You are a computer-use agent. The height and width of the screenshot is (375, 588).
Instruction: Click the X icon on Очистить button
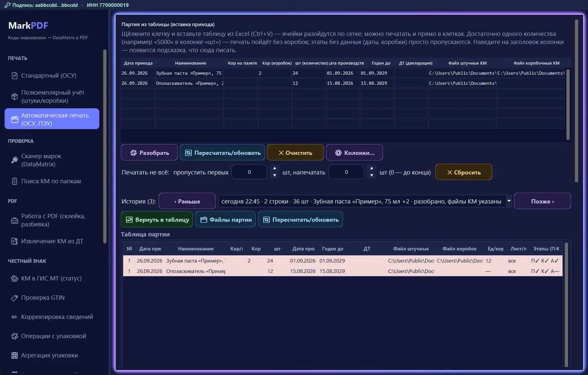281,153
